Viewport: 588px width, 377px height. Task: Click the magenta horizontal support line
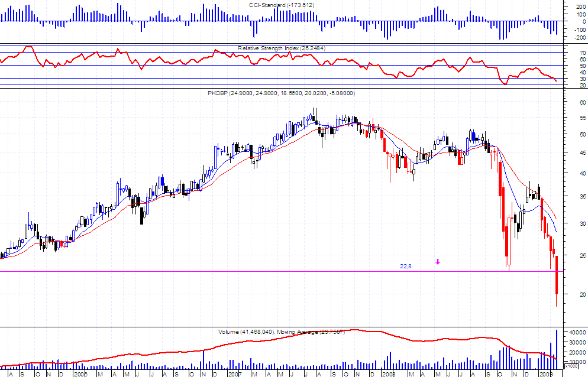(281, 271)
